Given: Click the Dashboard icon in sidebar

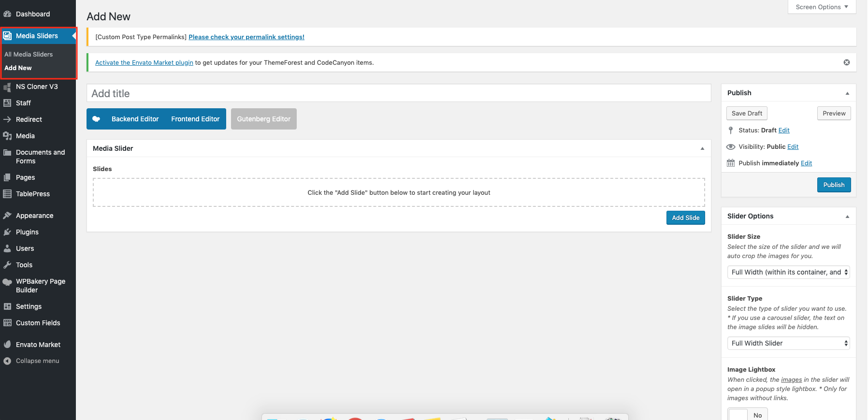Looking at the screenshot, I should [7, 14].
